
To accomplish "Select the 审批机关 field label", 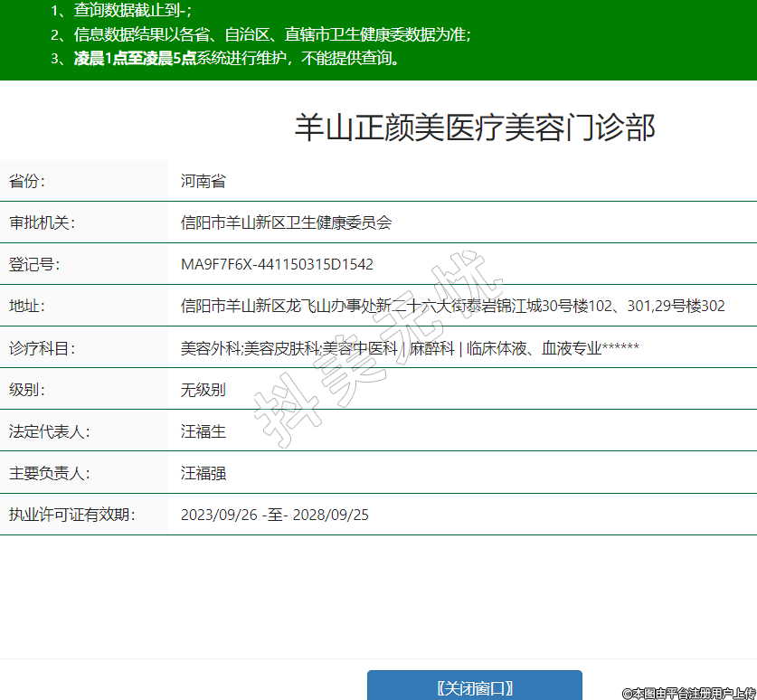I will point(42,222).
